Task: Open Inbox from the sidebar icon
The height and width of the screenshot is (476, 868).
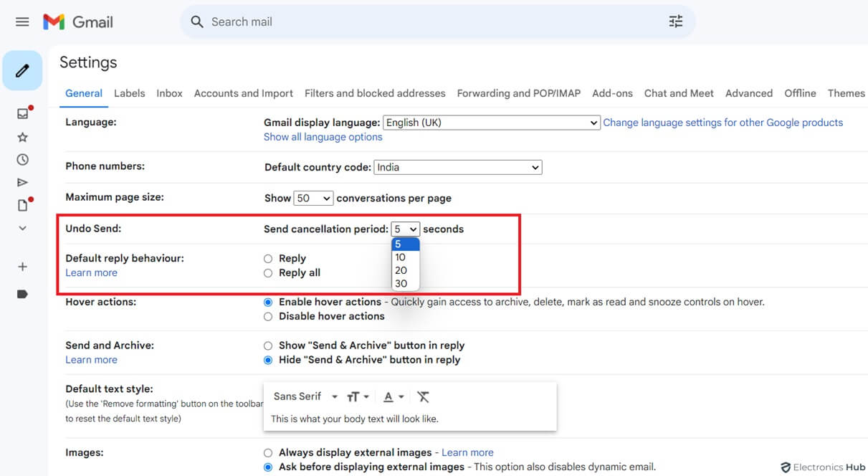Action: (22, 113)
